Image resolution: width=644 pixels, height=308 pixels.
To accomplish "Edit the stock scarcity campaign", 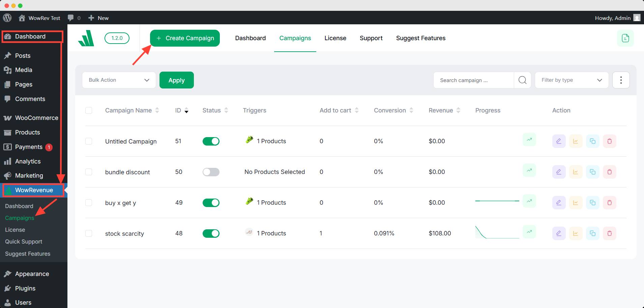I will (x=559, y=233).
